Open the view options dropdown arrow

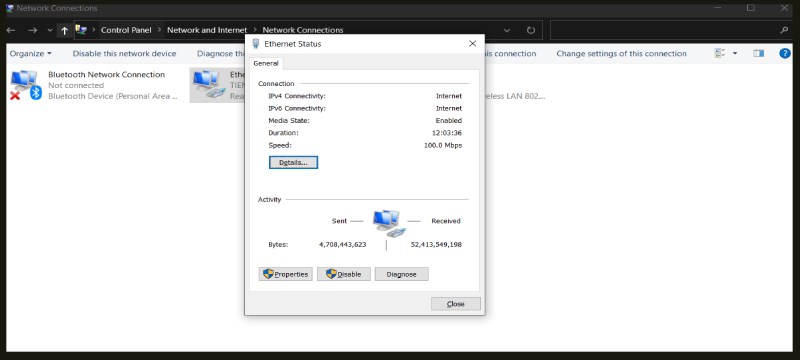point(735,54)
